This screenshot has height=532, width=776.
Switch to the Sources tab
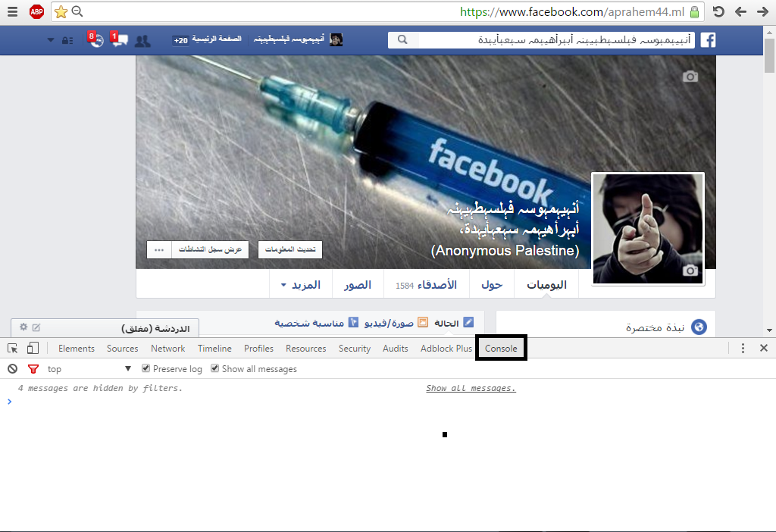122,349
